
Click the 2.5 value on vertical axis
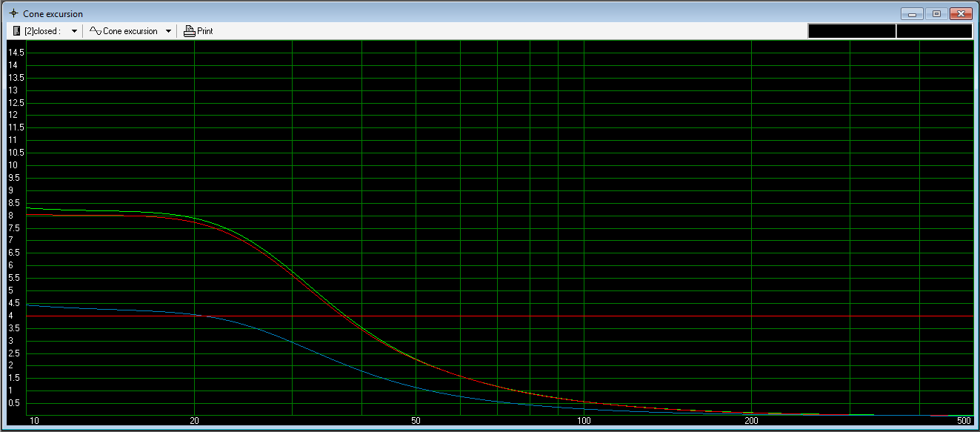pyautogui.click(x=13, y=353)
